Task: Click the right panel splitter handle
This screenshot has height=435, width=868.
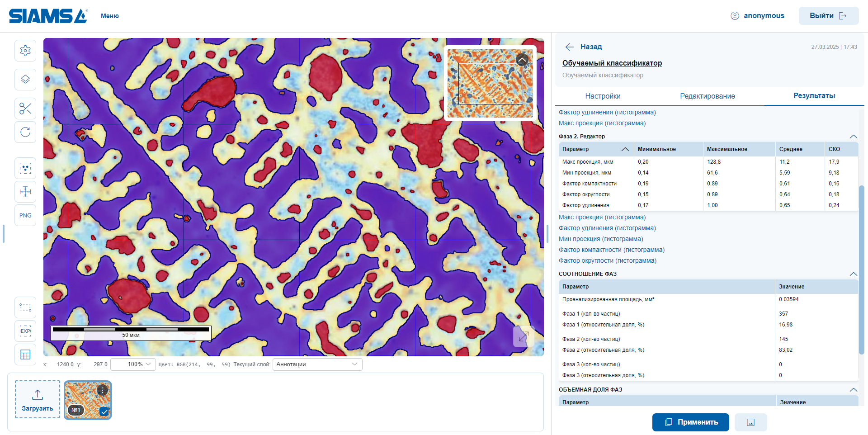Action: (547, 234)
